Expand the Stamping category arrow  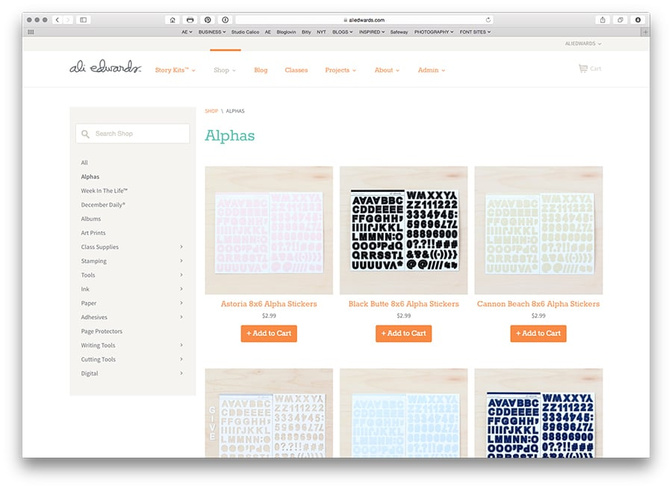point(181,261)
